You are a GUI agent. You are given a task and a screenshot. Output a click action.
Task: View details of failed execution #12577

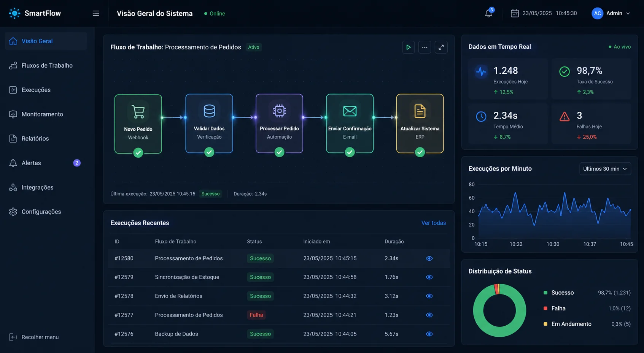coord(429,315)
